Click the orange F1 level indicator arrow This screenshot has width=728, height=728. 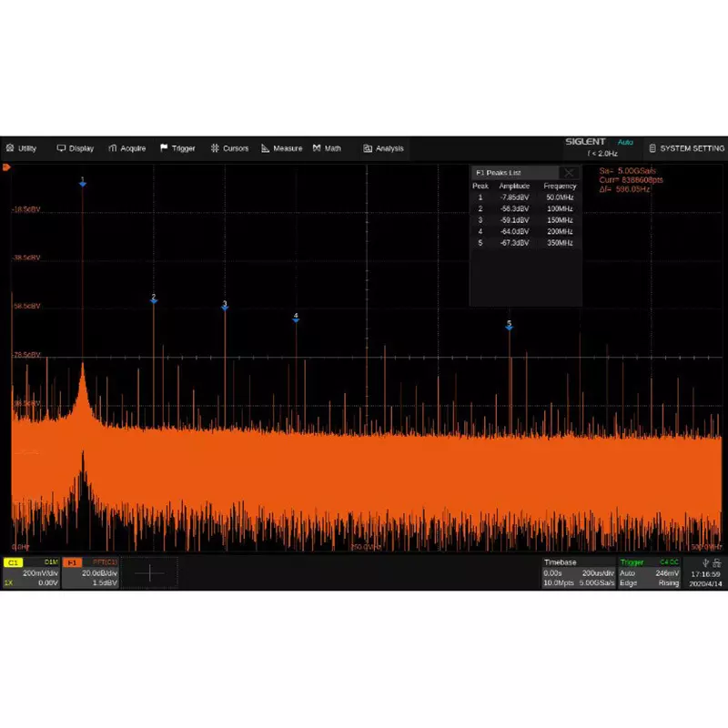point(6,167)
